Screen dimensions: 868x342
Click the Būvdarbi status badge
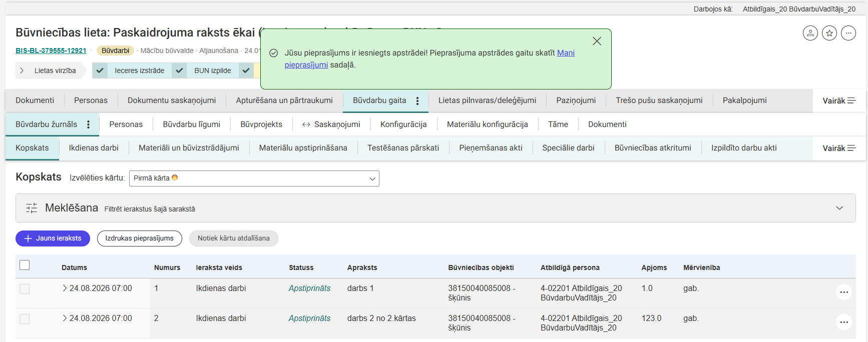115,50
